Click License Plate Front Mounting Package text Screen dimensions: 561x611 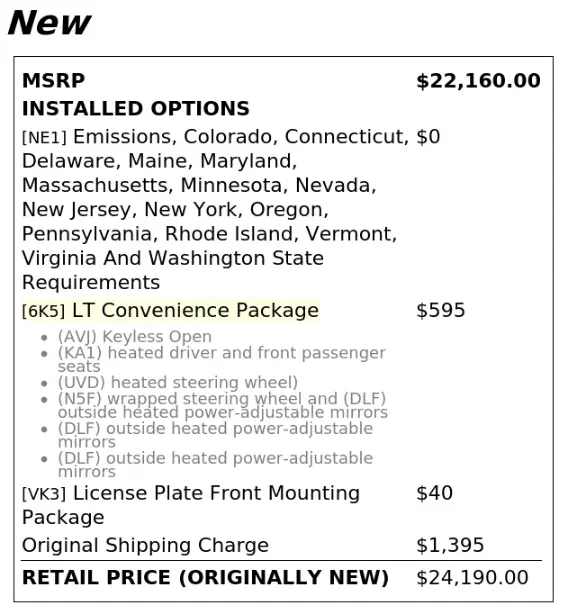(x=191, y=505)
